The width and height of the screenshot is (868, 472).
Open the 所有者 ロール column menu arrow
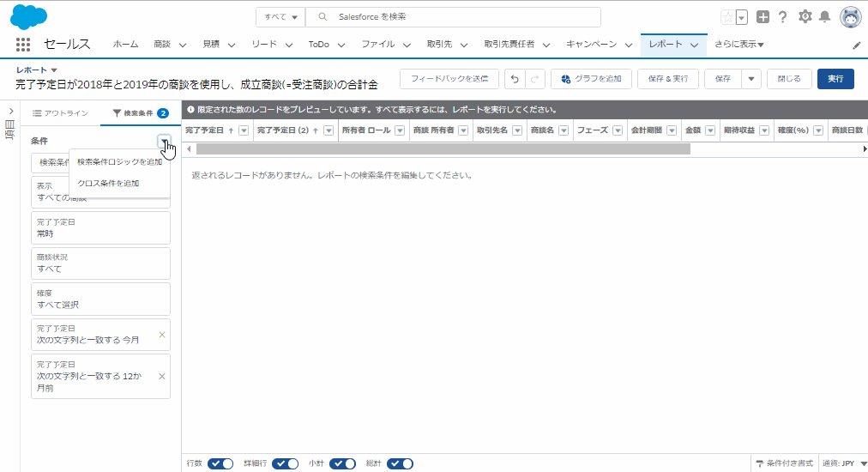pos(400,130)
